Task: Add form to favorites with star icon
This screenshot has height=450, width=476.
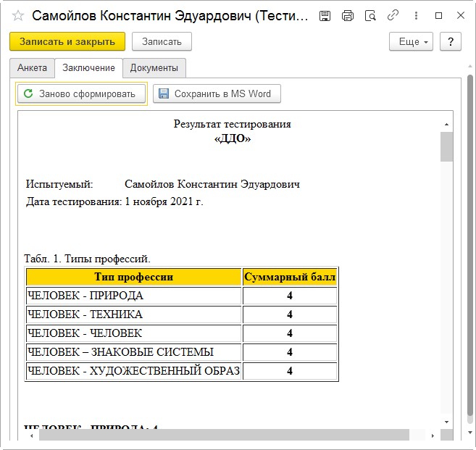Action: [x=17, y=16]
